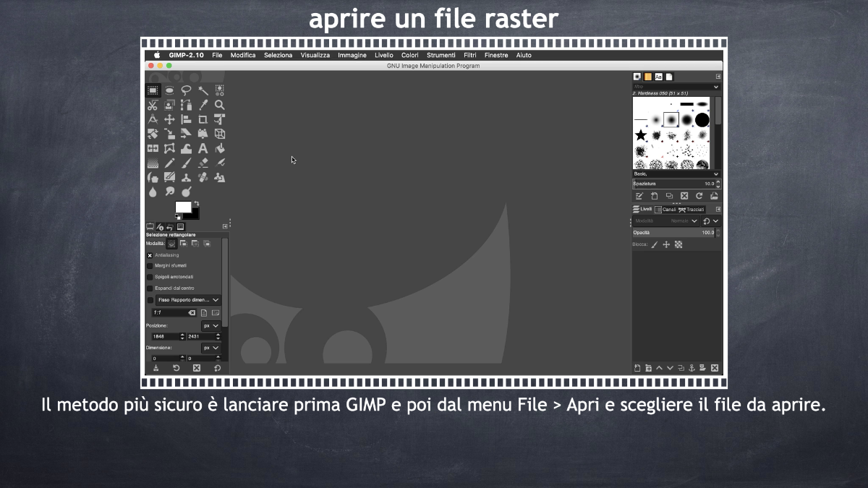The width and height of the screenshot is (868, 488).
Task: Click the white foreground color swatch
Action: (x=183, y=207)
